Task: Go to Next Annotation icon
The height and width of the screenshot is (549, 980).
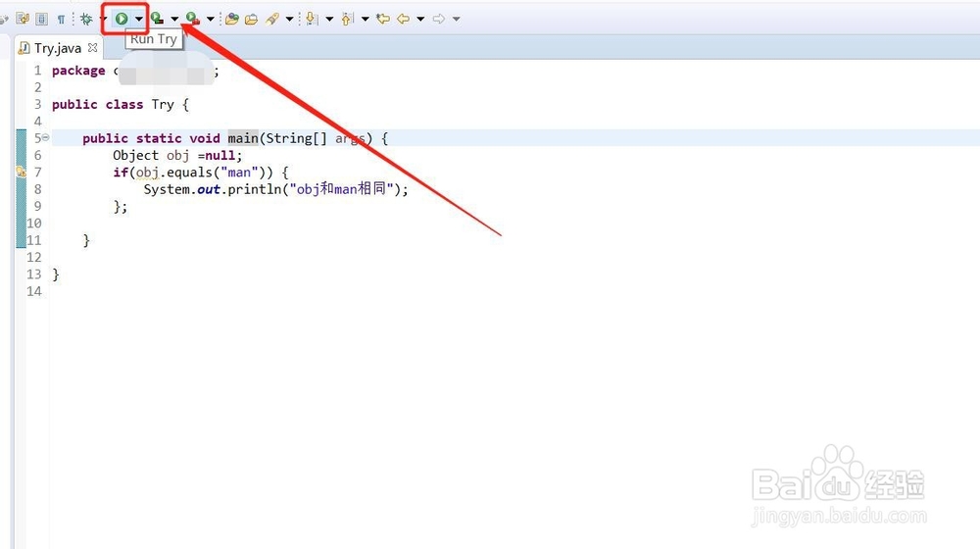Action: tap(312, 20)
